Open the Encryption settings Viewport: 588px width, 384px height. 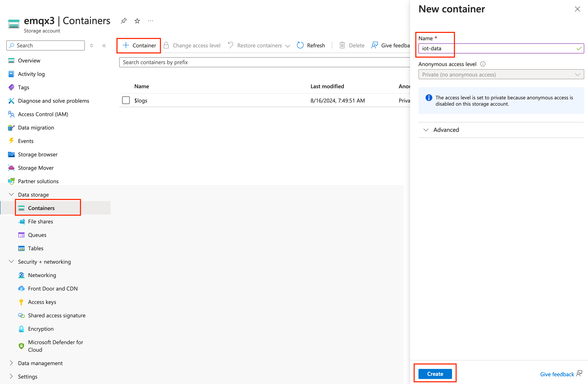[x=41, y=329]
